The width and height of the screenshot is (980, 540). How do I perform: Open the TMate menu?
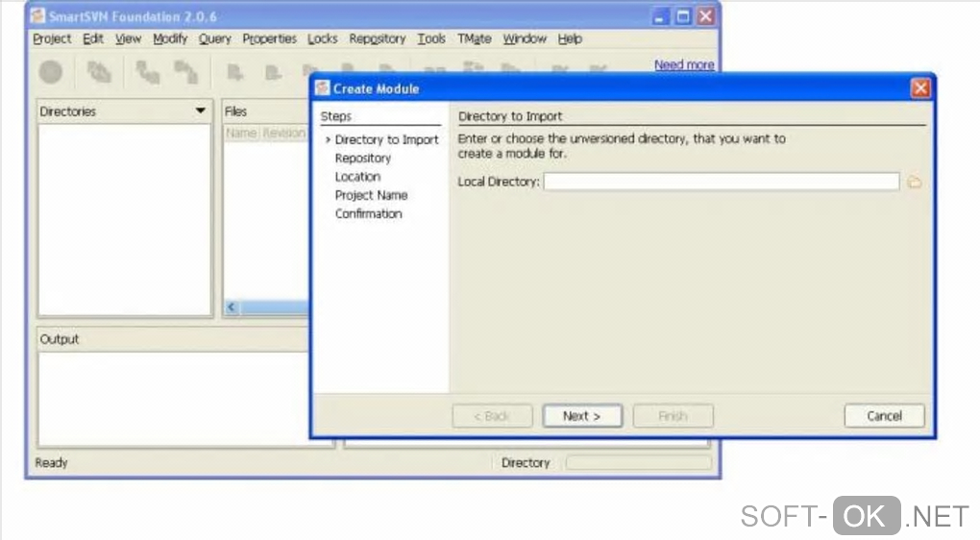(x=475, y=38)
